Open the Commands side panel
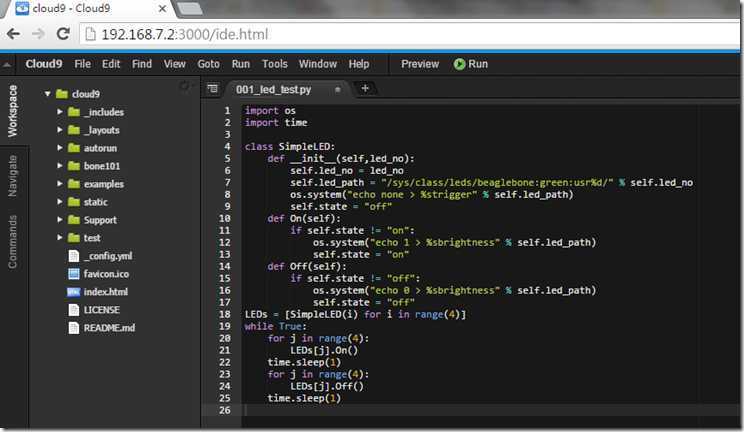 click(x=12, y=241)
